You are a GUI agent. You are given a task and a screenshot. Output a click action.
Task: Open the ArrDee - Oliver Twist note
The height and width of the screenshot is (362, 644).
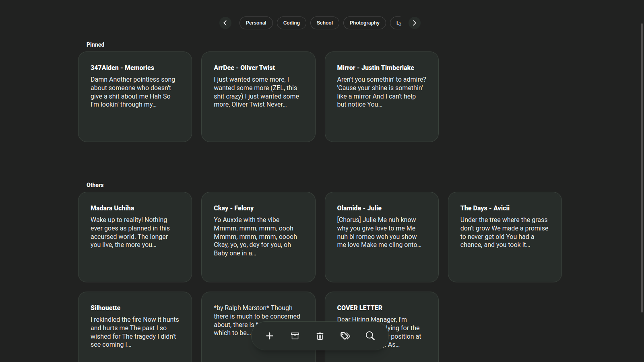point(258,97)
